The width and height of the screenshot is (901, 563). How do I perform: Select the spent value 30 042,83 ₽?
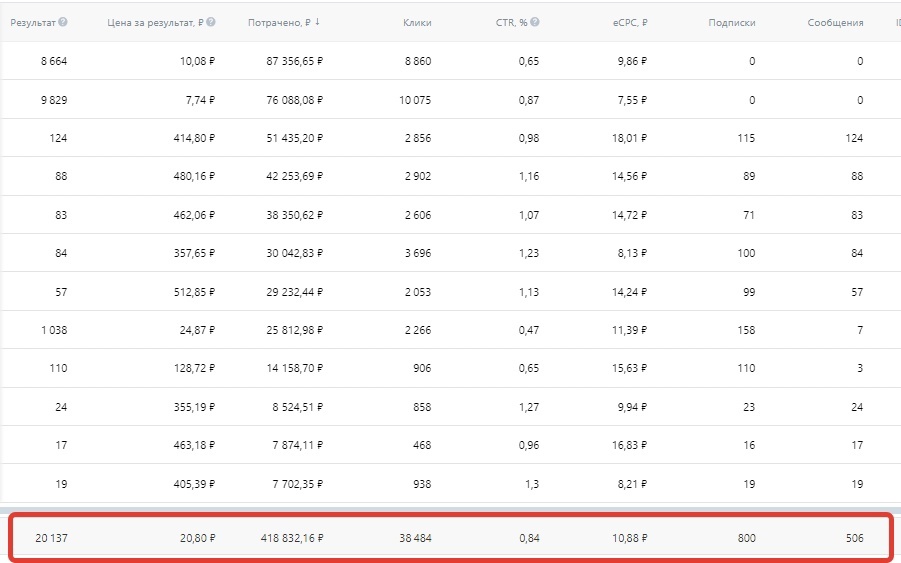[295, 253]
